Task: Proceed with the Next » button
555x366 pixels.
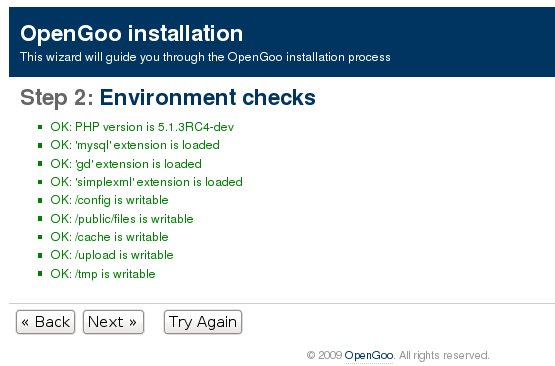Action: 113,322
